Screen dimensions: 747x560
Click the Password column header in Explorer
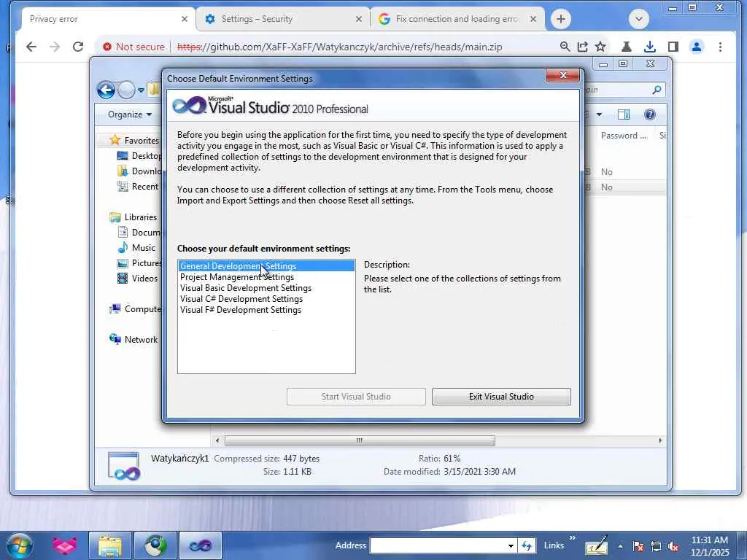click(623, 136)
